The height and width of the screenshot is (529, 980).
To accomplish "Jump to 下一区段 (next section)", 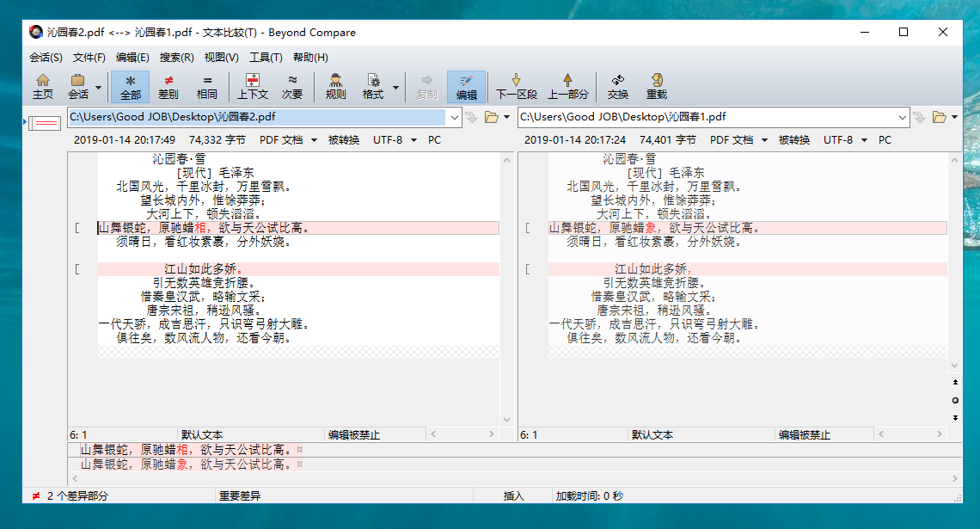I will [x=516, y=86].
